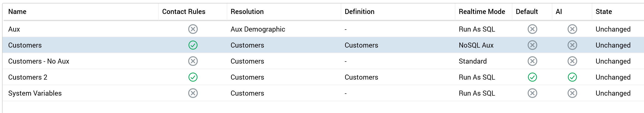Click the NoSQL Aux realtime mode cell

476,45
